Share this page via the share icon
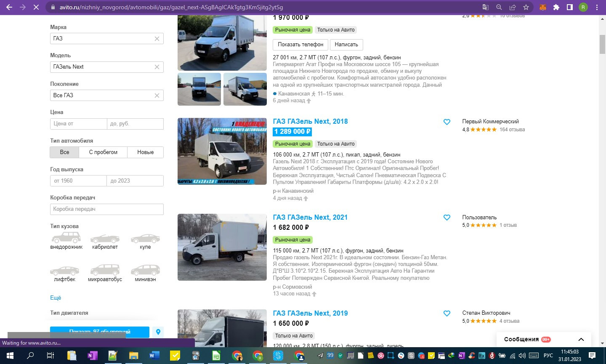Image resolution: width=606 pixels, height=364 pixels. 513,7
